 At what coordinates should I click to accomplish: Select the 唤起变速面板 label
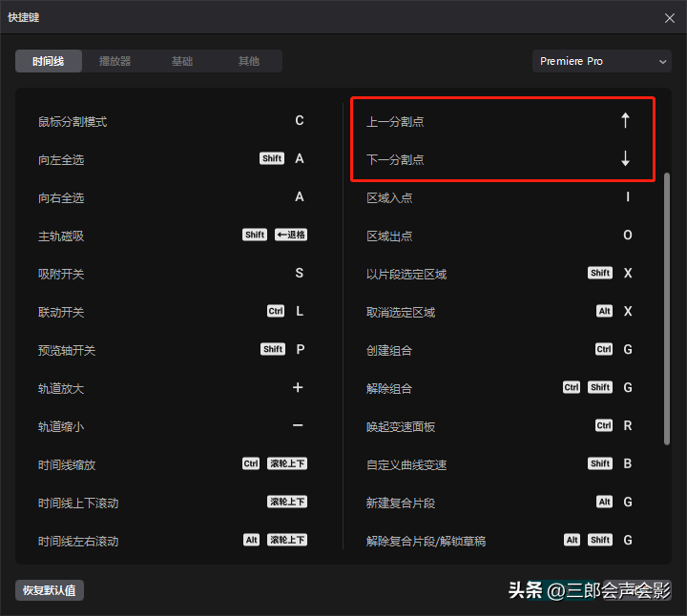pyautogui.click(x=401, y=426)
